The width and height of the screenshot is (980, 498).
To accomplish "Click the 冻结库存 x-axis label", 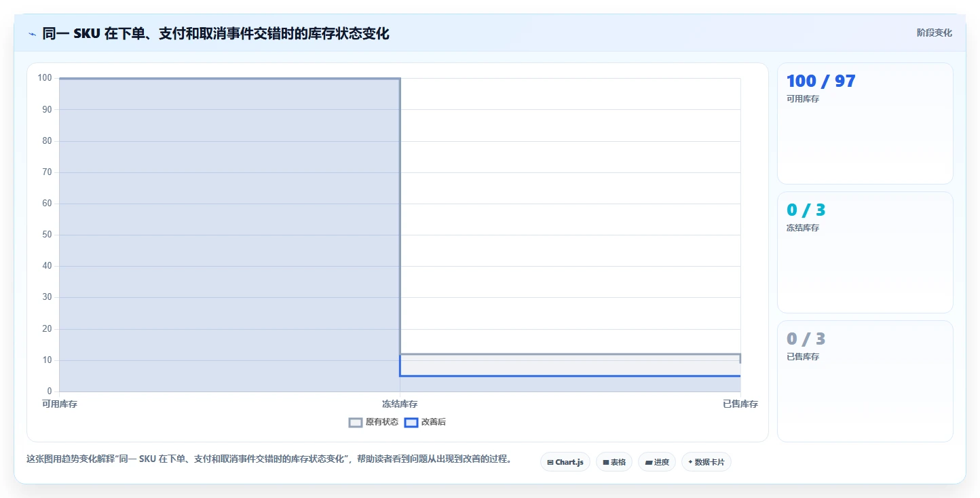I will (400, 404).
